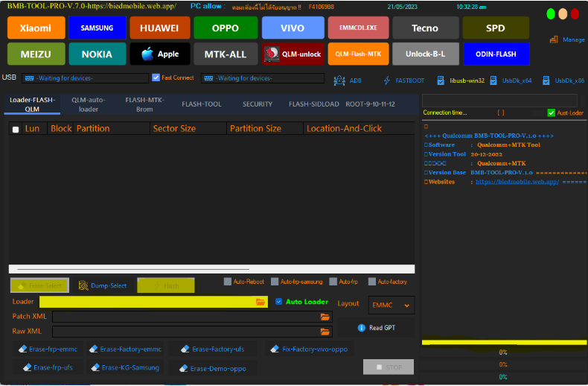
Task: Select the VIVO module button
Action: click(293, 28)
